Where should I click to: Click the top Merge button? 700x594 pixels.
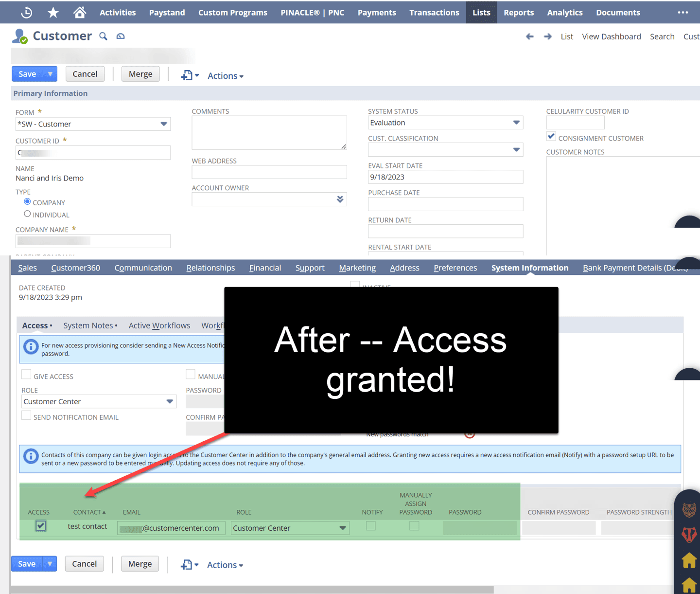pos(140,74)
